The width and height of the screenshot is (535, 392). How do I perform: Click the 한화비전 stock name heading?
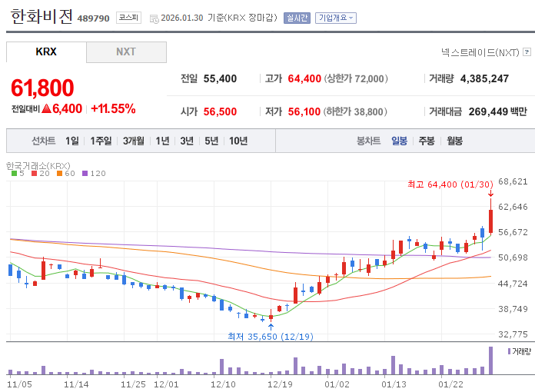[x=42, y=16]
